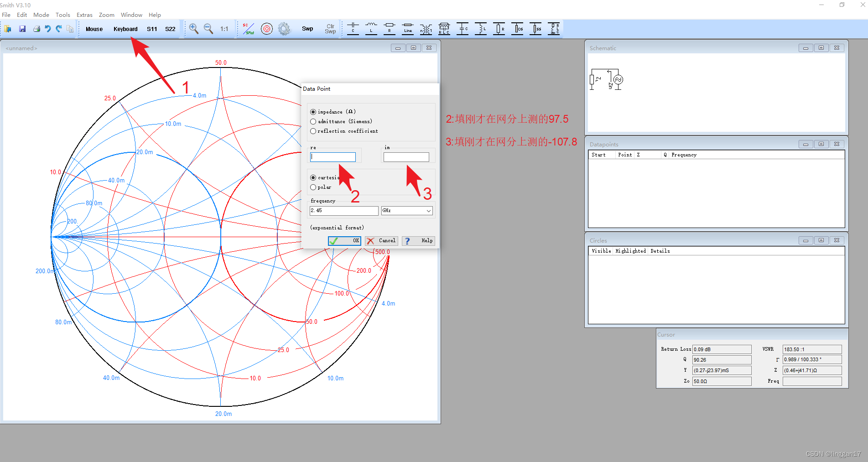The width and height of the screenshot is (868, 462).
Task: Click the VSWR value field
Action: point(812,349)
